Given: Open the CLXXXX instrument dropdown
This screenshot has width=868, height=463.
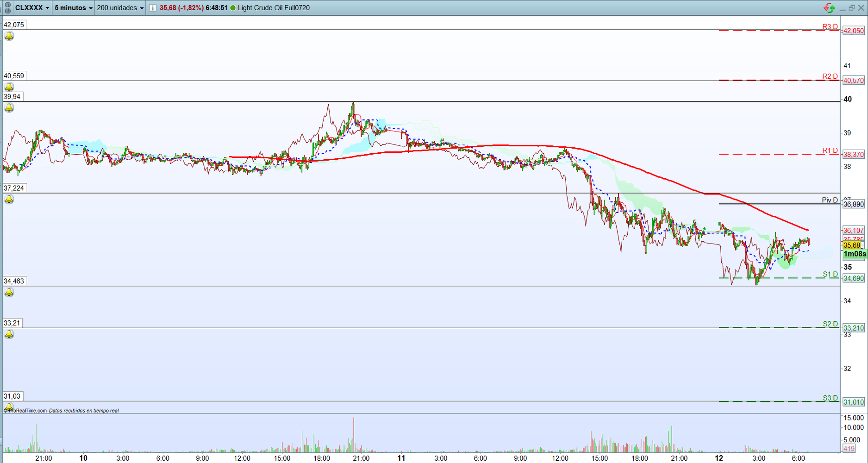Looking at the screenshot, I should click(32, 8).
